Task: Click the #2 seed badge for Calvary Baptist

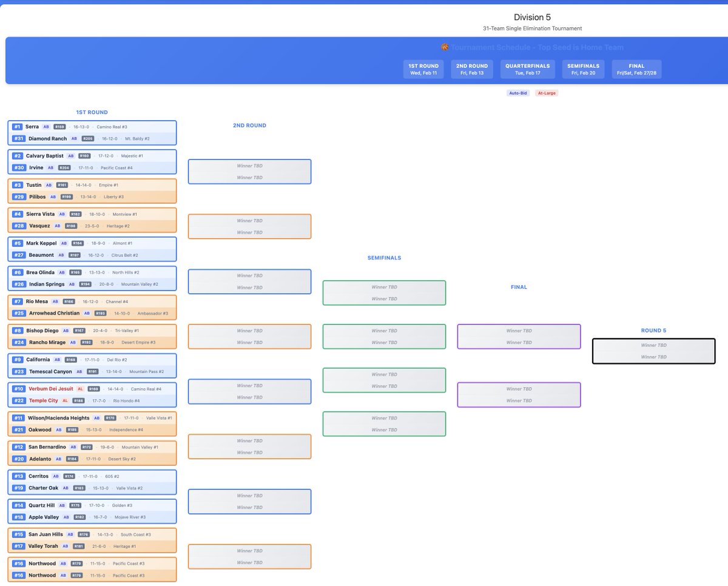Action: tap(18, 156)
